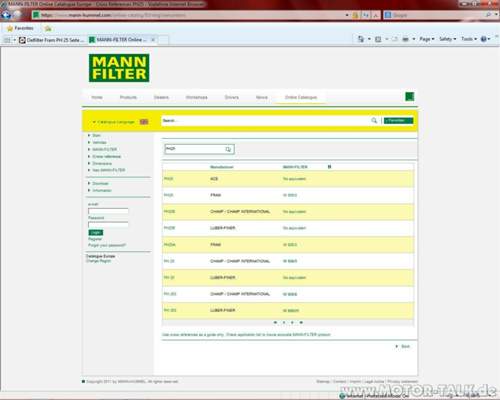Click the new blank tab button
Screen dimensions: 500x400
click(x=163, y=40)
